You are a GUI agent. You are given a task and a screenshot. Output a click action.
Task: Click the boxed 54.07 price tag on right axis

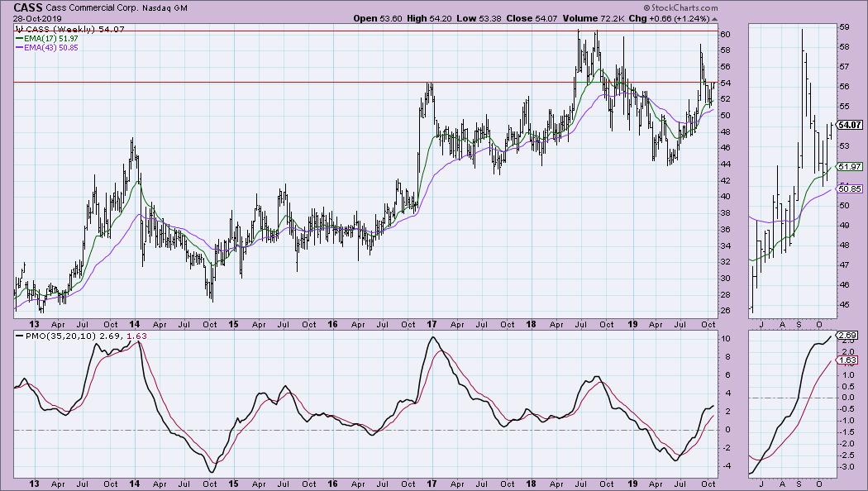pos(851,126)
